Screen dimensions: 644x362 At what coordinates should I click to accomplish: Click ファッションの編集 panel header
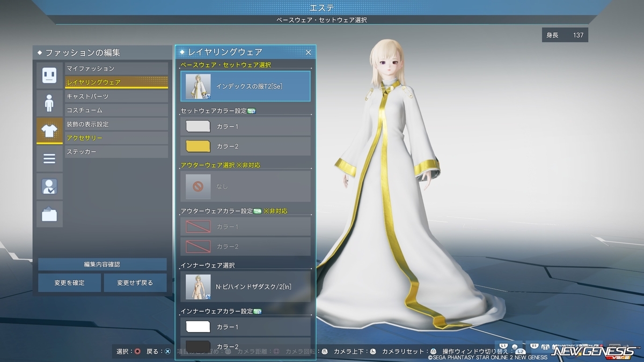tap(102, 53)
